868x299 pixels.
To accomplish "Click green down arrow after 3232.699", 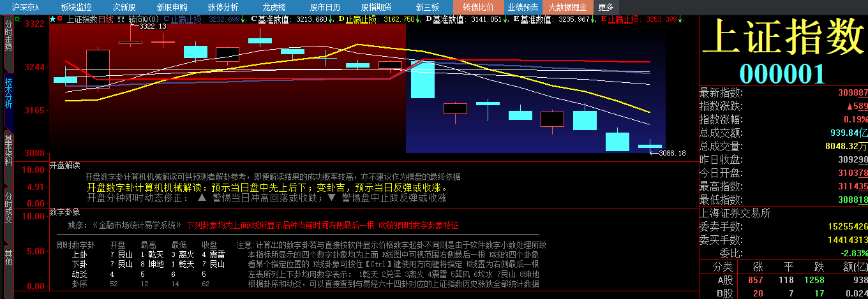I will [x=243, y=19].
